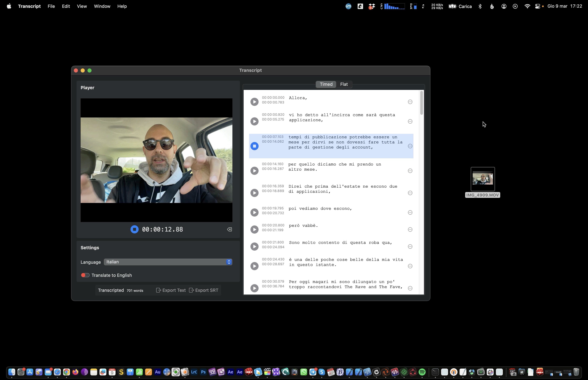Open options for 'per quello diciamo' segment
The image size is (588, 380).
410,171
